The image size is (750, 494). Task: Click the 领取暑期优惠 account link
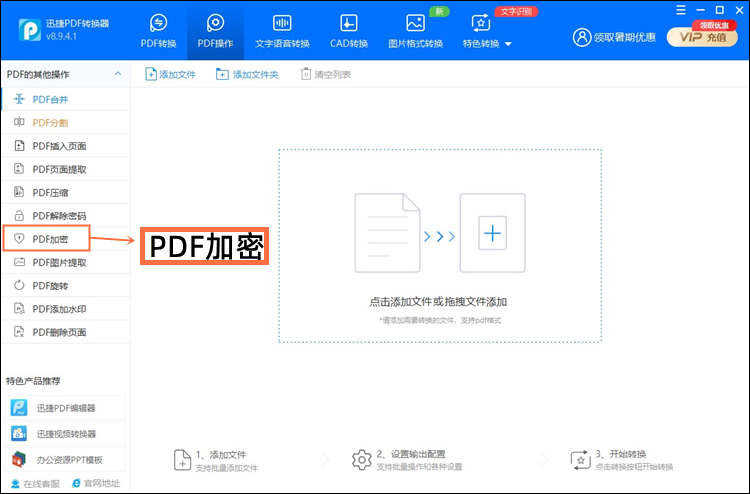614,37
